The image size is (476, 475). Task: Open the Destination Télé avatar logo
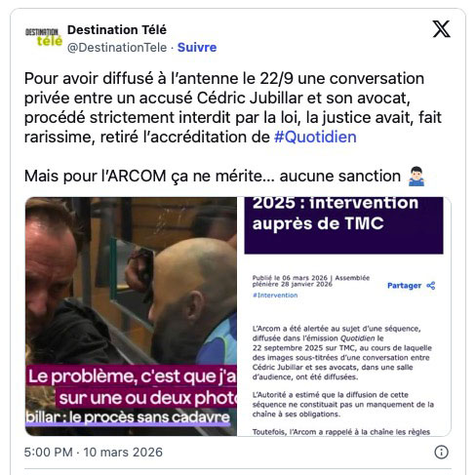tap(44, 38)
